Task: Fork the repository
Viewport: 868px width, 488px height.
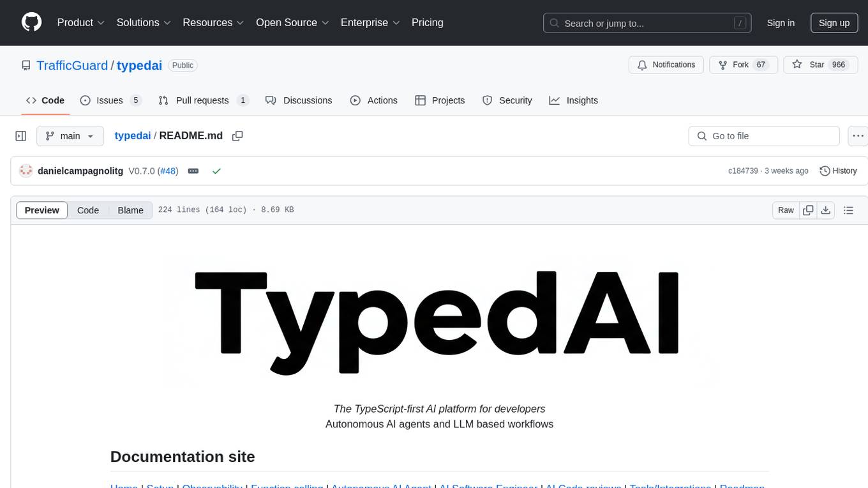Action: (743, 65)
